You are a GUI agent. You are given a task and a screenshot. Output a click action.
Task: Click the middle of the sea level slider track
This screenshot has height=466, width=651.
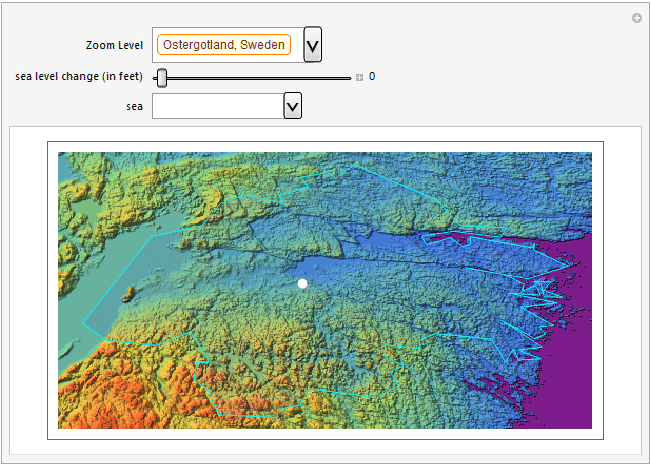255,77
